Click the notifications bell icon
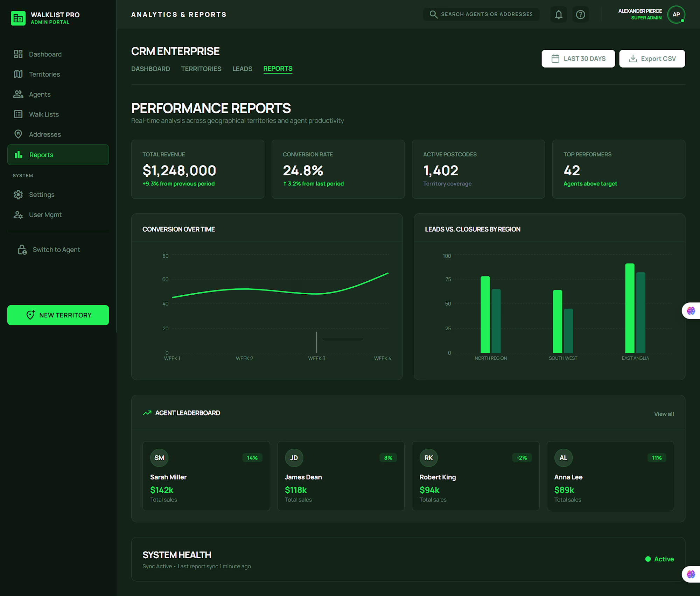This screenshot has height=596, width=700. (x=558, y=15)
